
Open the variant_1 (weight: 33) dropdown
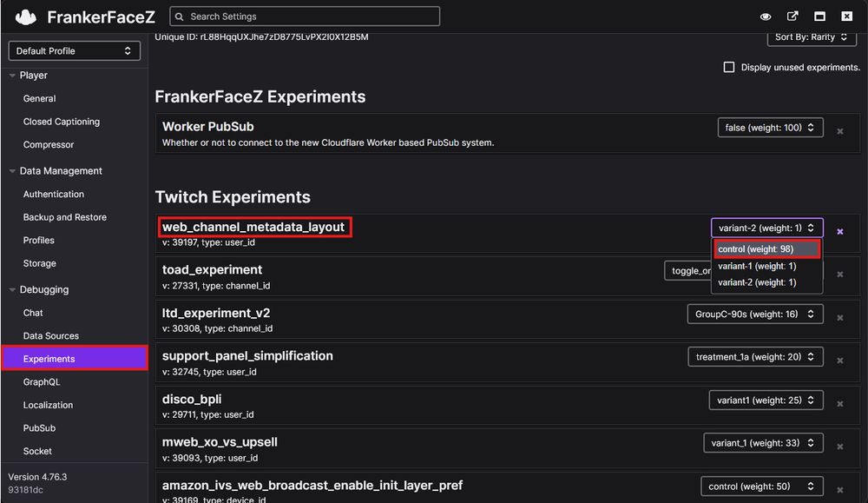[763, 443]
